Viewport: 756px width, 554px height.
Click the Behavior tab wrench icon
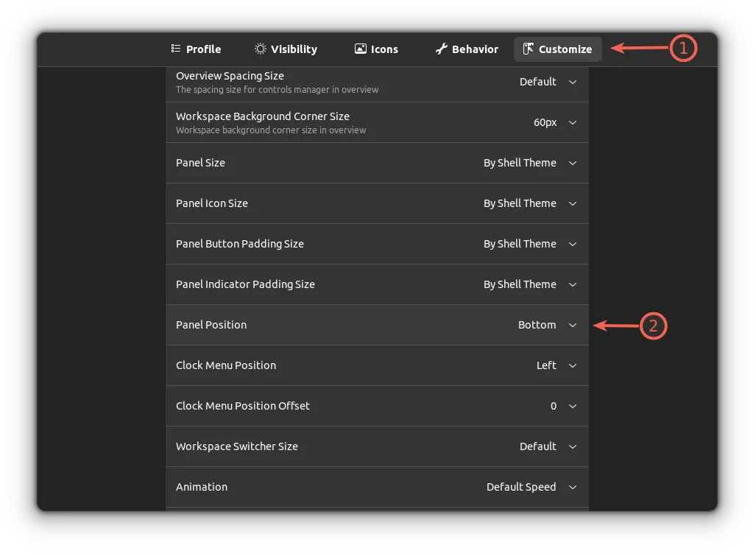(x=442, y=49)
